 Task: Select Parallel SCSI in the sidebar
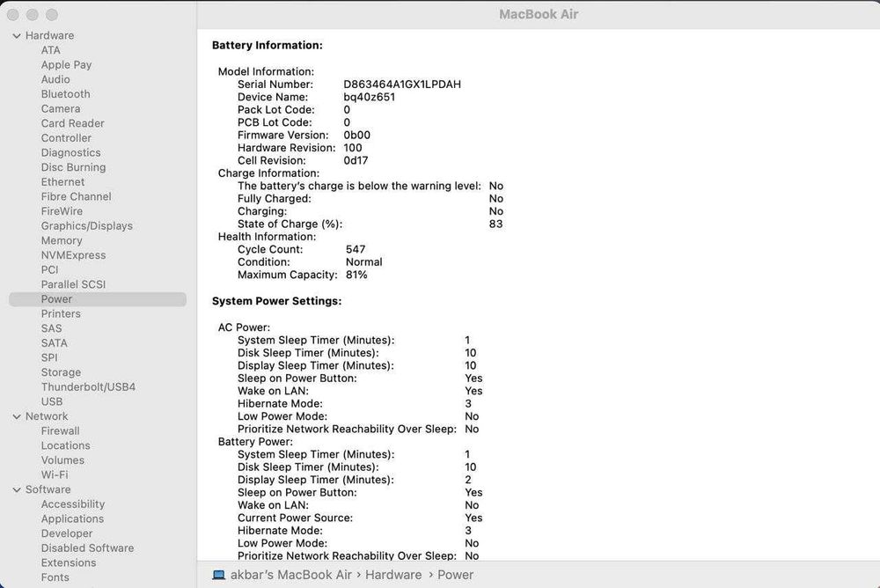(74, 284)
